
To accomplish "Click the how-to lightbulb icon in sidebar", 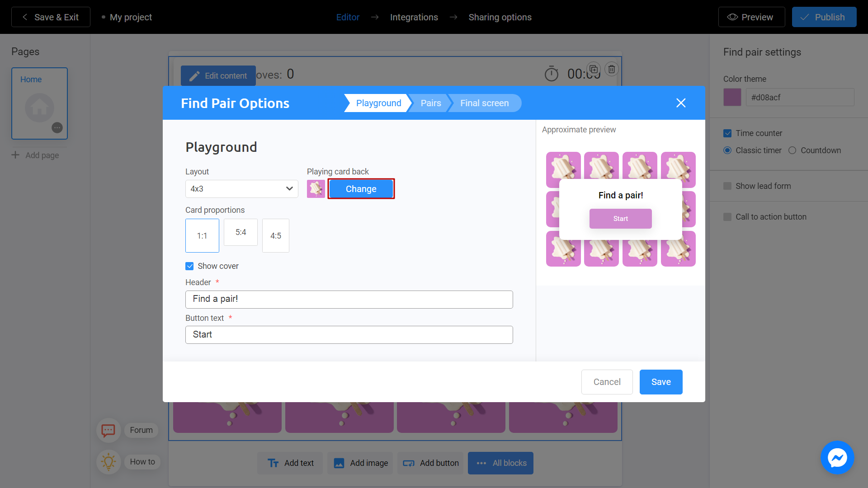I will click(x=108, y=460).
